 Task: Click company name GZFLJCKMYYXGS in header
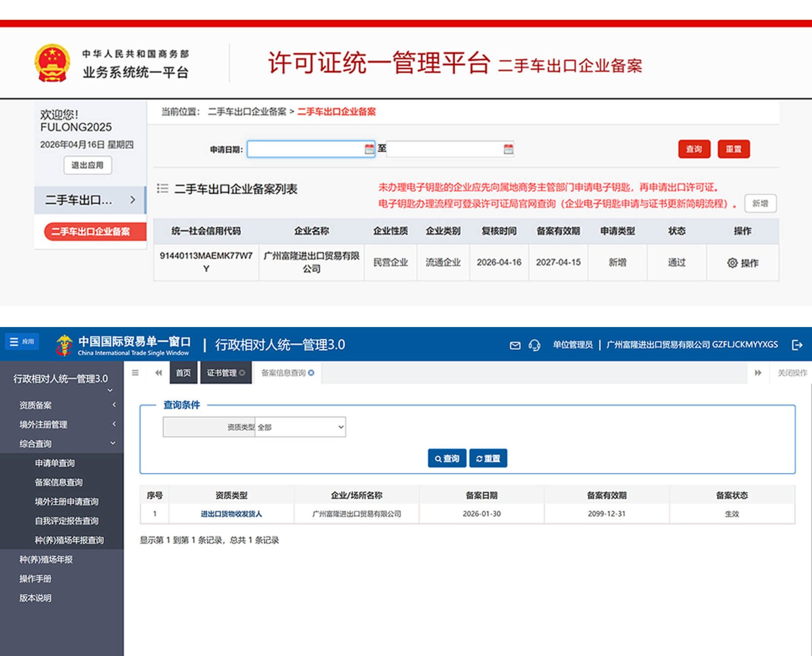(692, 345)
